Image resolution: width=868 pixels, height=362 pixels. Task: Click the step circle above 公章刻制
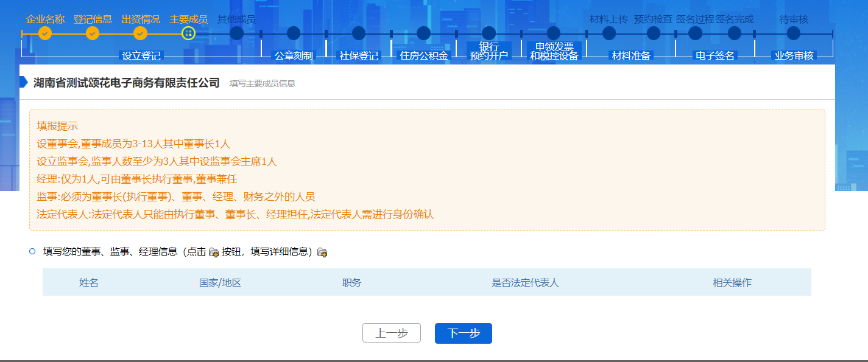pyautogui.click(x=294, y=33)
